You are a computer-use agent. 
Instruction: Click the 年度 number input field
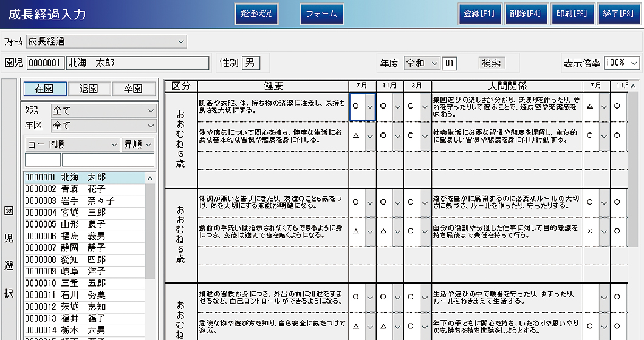pos(450,63)
